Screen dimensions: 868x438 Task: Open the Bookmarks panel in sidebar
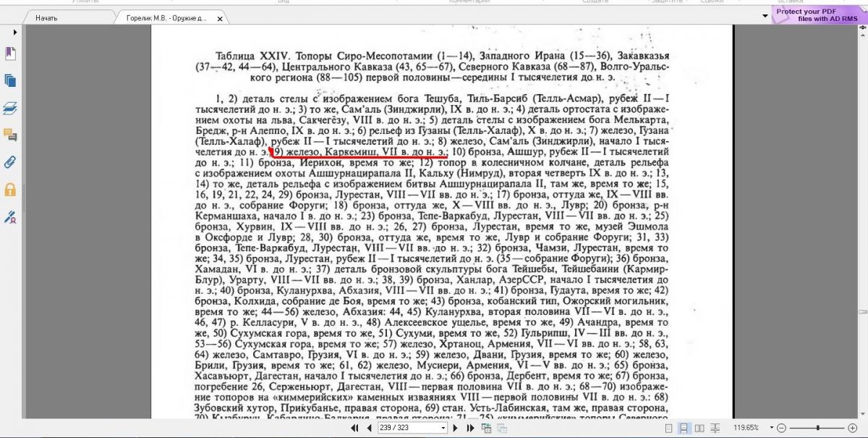pyautogui.click(x=10, y=53)
